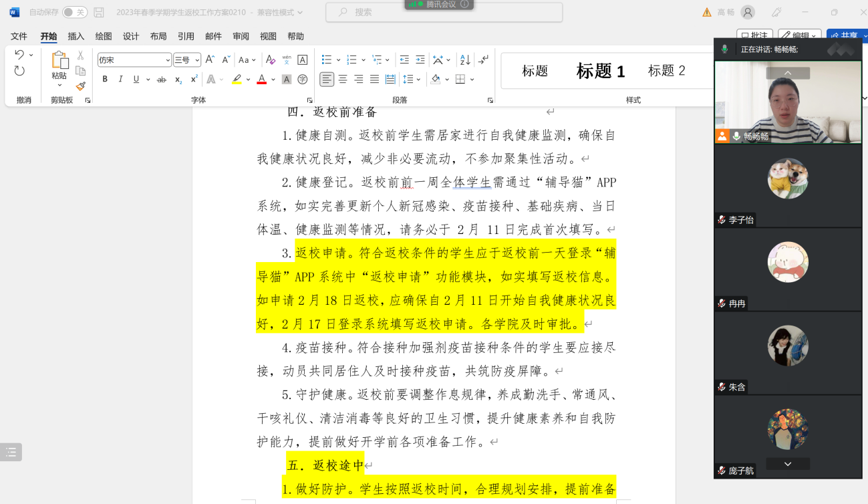Center-align the paragraph text
The width and height of the screenshot is (868, 504).
(x=343, y=80)
